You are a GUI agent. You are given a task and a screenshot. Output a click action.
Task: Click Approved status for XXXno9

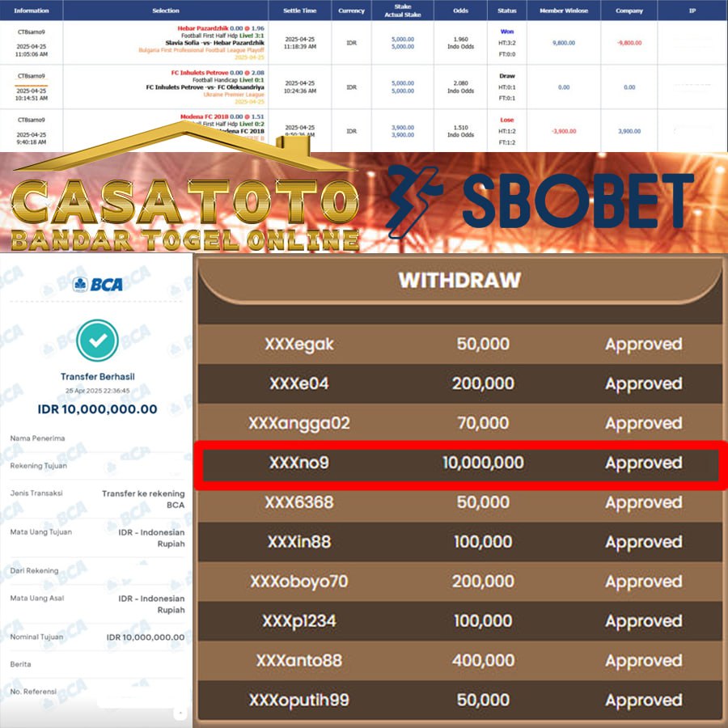click(x=643, y=463)
